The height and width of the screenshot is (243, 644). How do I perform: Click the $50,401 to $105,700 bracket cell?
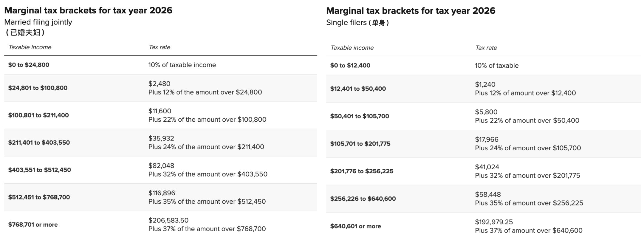pyautogui.click(x=360, y=116)
